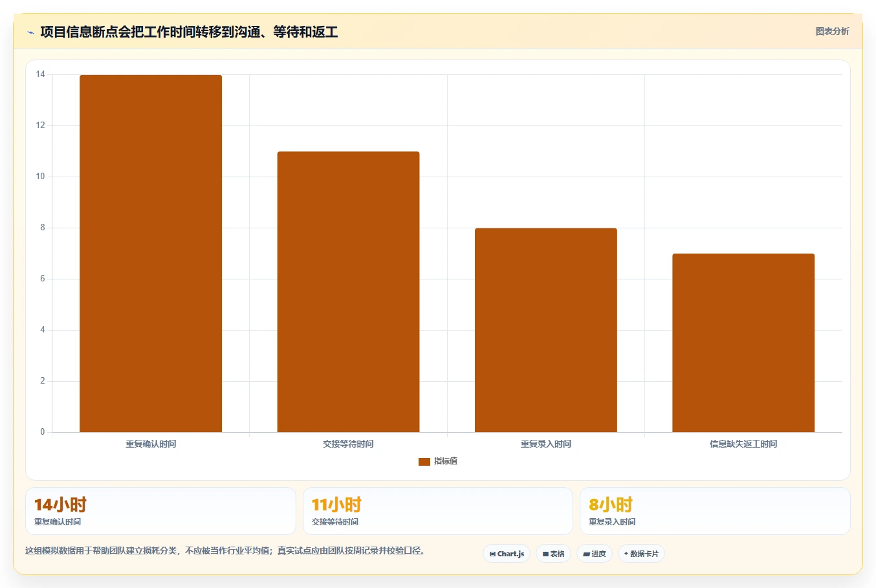This screenshot has width=876, height=588.
Task: Click the footnote text about 模拟数据
Action: [225, 551]
